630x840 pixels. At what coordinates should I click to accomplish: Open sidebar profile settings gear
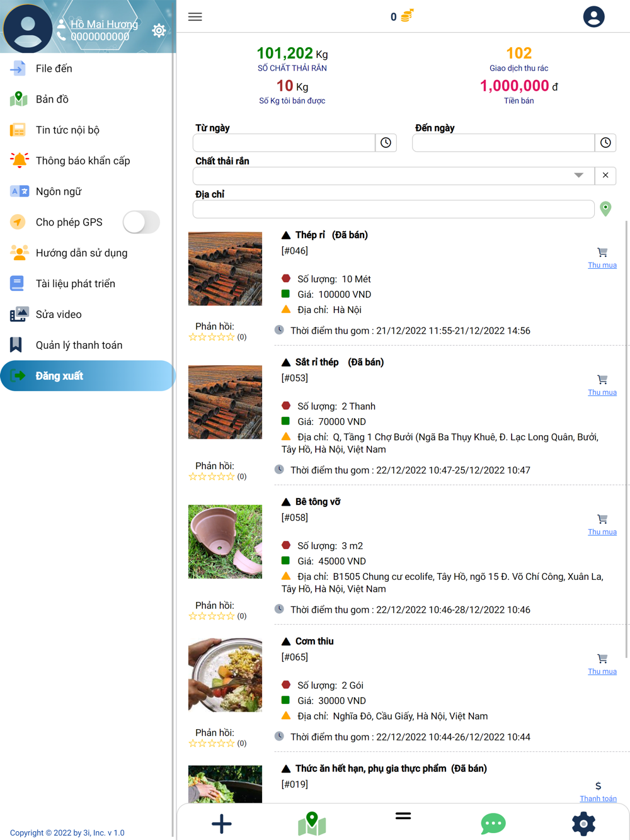click(x=159, y=30)
